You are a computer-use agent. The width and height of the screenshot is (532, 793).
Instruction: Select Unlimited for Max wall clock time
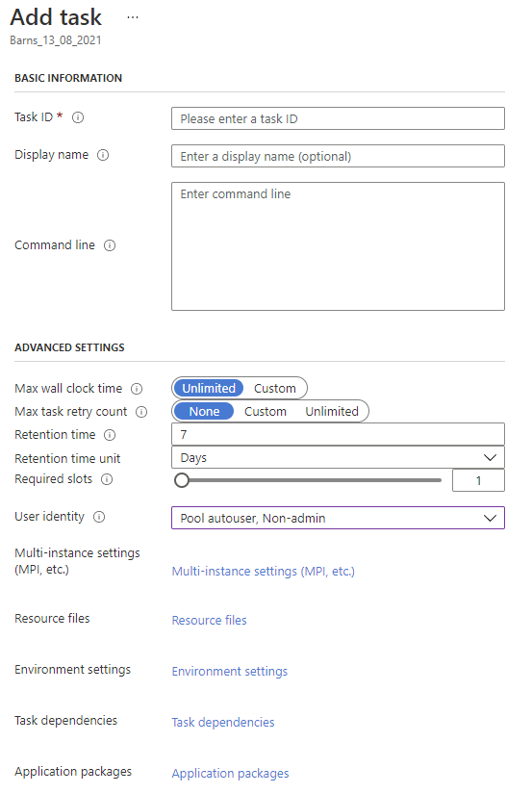[209, 389]
